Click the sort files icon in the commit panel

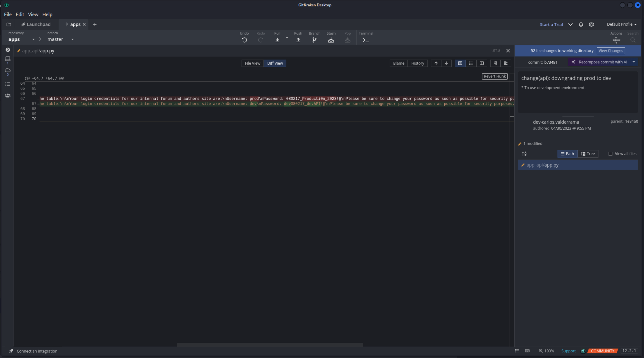(x=524, y=154)
